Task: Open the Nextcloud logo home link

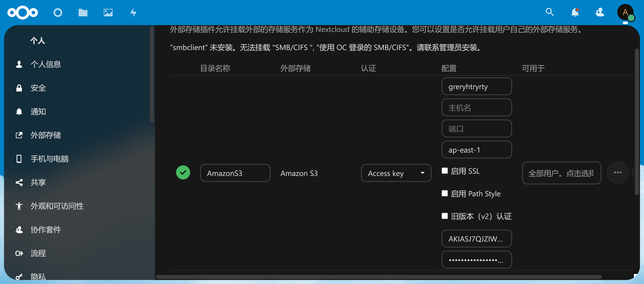Action: tap(23, 12)
